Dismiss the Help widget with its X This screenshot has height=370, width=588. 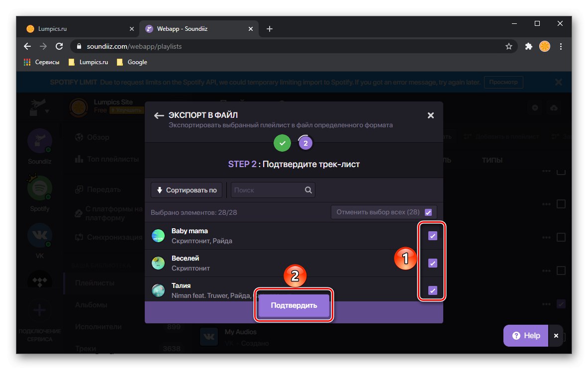pos(556,336)
